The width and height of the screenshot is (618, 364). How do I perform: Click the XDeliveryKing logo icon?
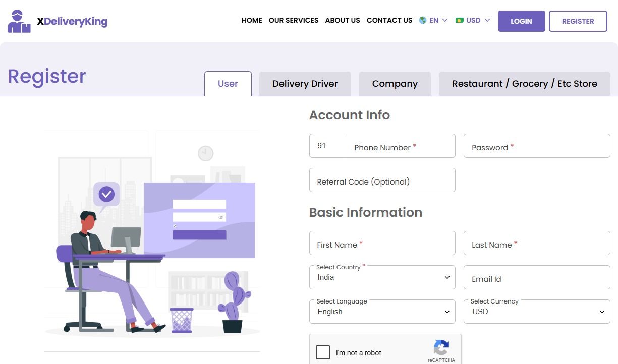click(18, 20)
